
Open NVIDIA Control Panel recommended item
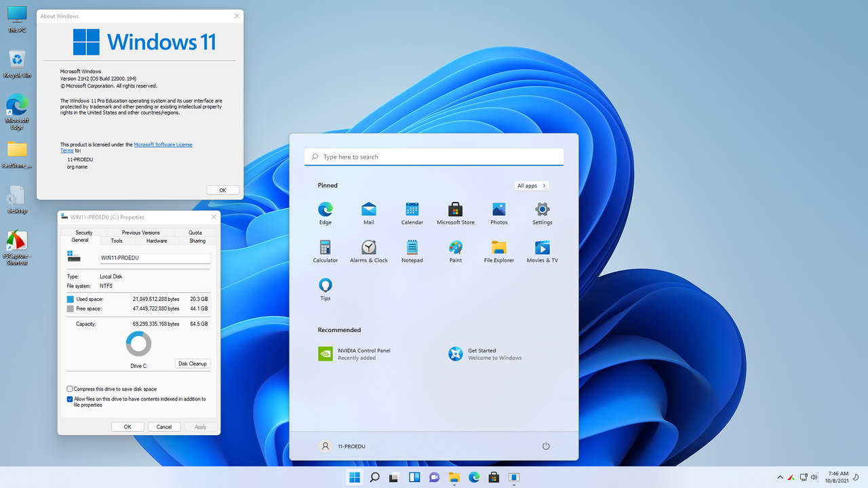tap(355, 354)
